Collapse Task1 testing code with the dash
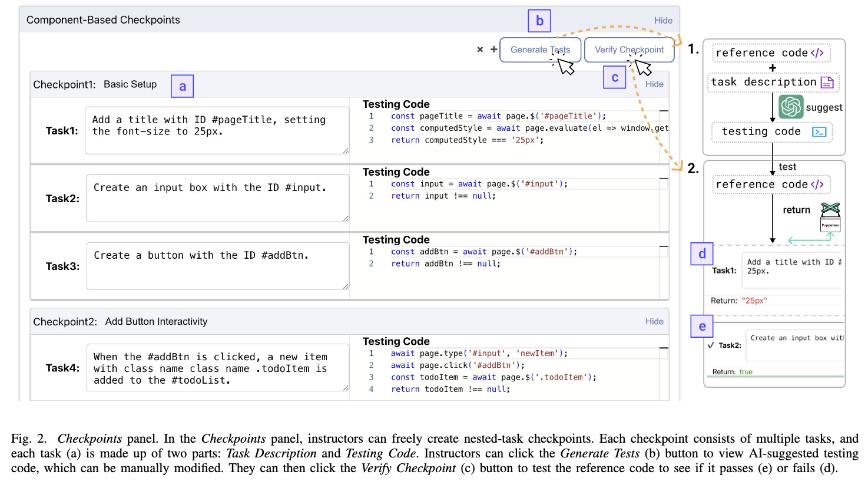This screenshot has height=481, width=868. coord(664,111)
